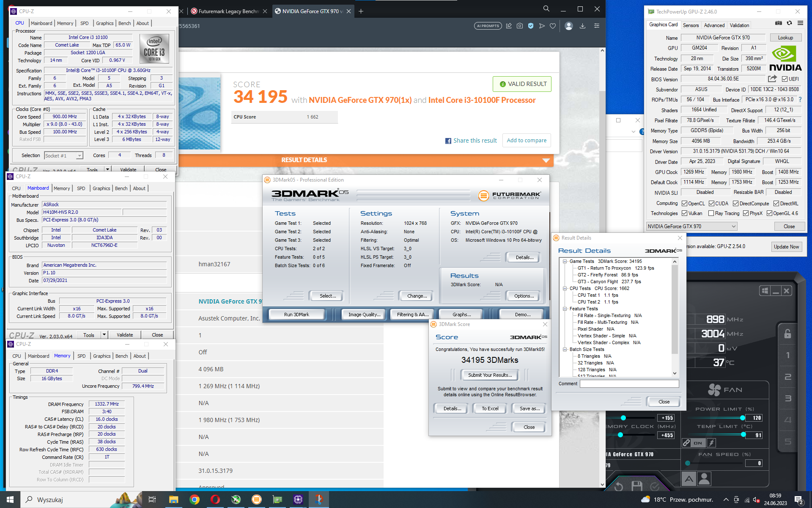Image resolution: width=812 pixels, height=508 pixels.
Task: Toggle the OpenGL 4.6 checkbox
Action: pyautogui.click(x=769, y=213)
